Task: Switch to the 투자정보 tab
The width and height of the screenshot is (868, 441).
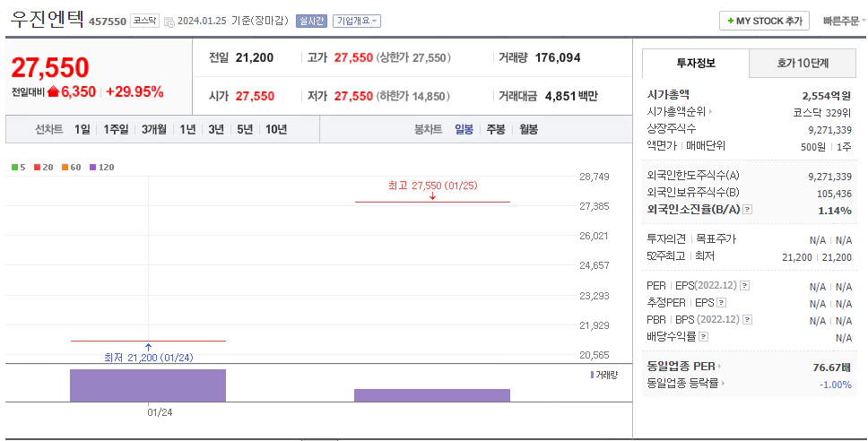Action: pyautogui.click(x=695, y=63)
